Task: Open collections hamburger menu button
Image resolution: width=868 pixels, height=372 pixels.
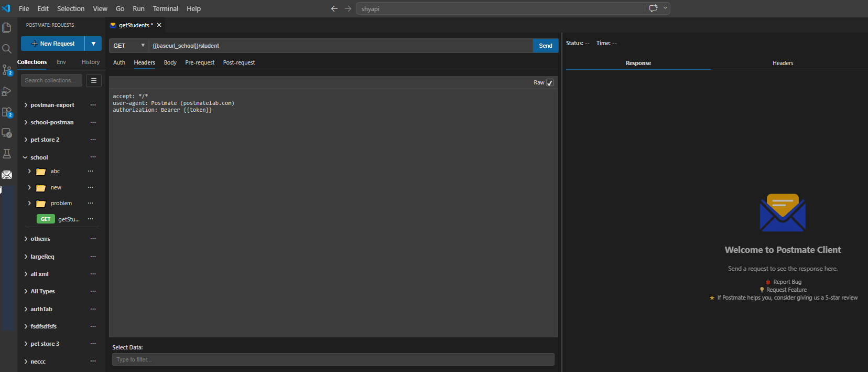Action: point(93,80)
